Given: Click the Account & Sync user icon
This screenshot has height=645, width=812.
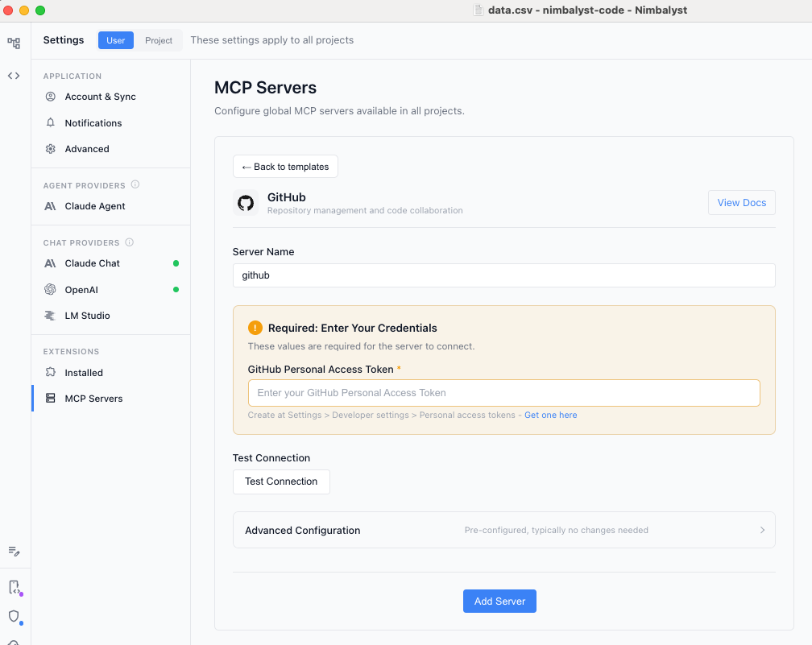Looking at the screenshot, I should (50, 97).
